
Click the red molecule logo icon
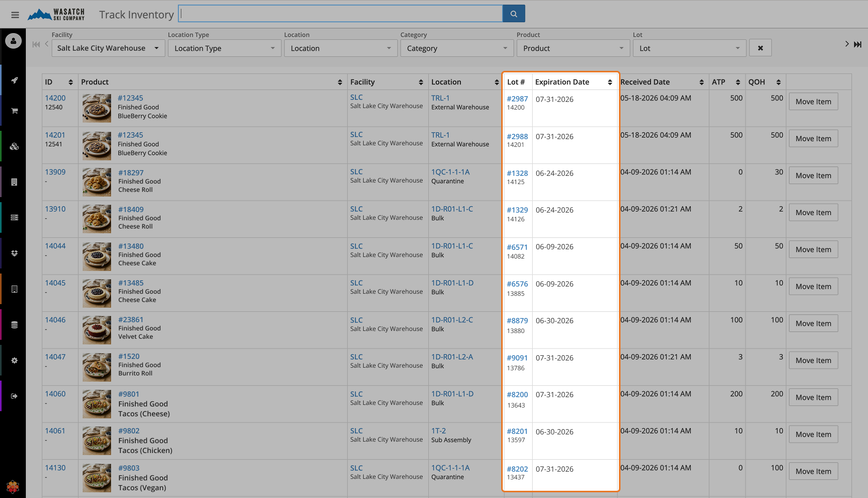coord(13,487)
